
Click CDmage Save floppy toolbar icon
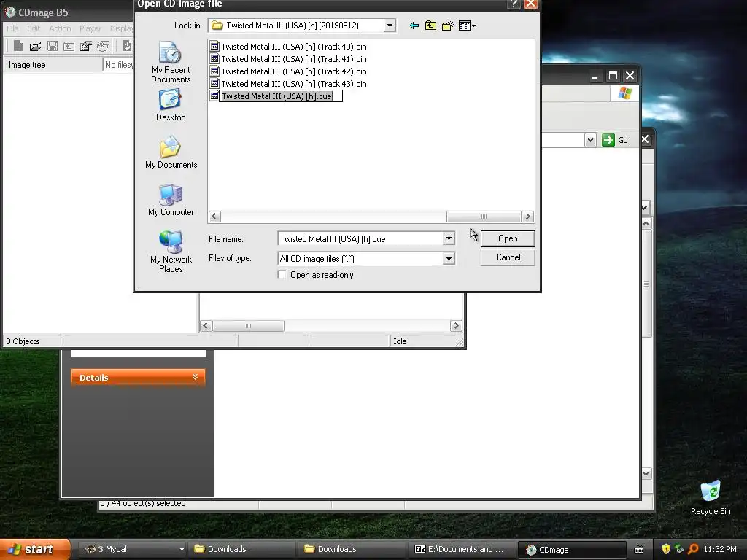[x=53, y=46]
